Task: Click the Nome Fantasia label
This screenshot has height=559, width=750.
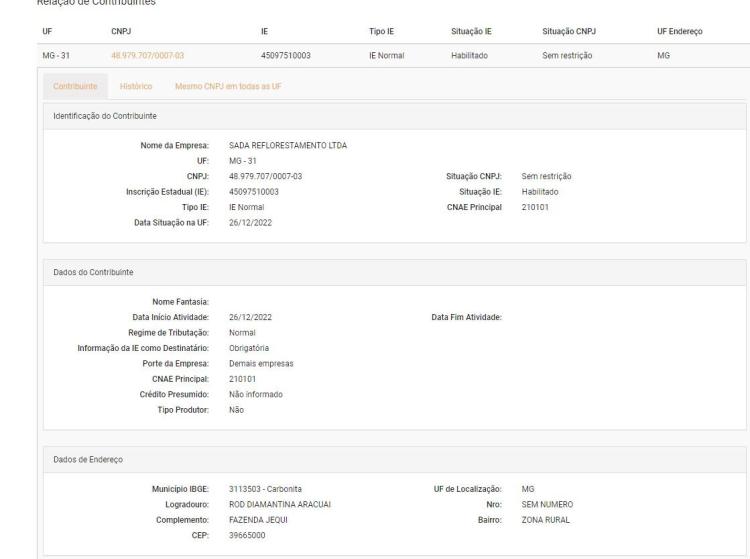Action: (x=180, y=302)
